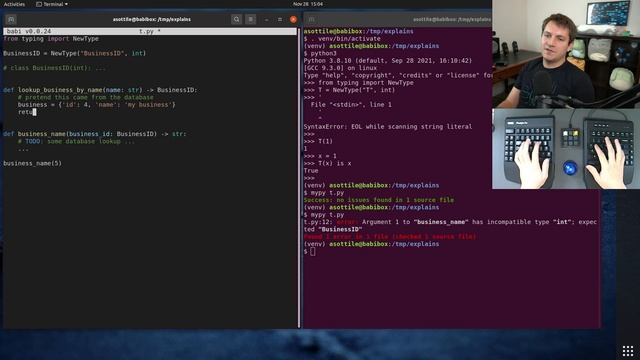Screen dimensions: 640x360
Task: Click 'T = NewType("T", int)' REPL line
Action: coord(349,90)
